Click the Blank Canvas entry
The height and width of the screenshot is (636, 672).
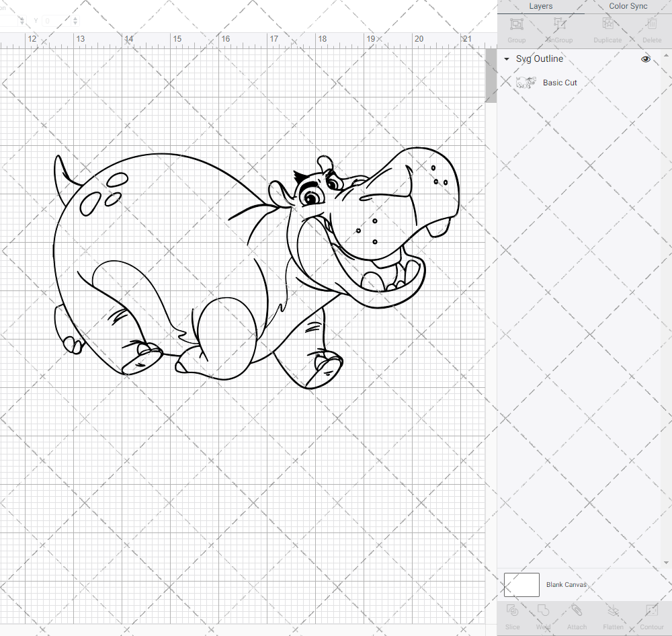[566, 584]
